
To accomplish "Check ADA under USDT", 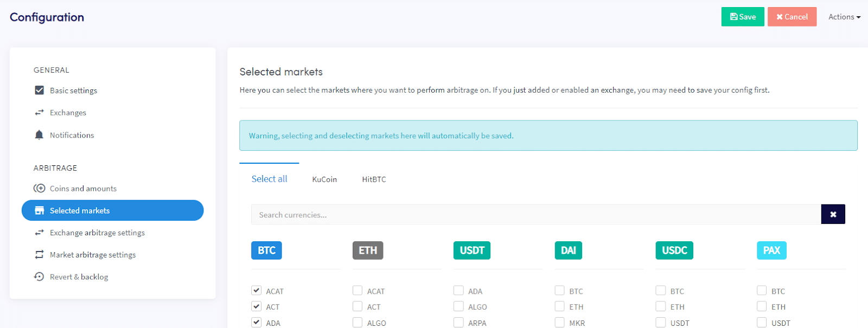I will pos(459,291).
